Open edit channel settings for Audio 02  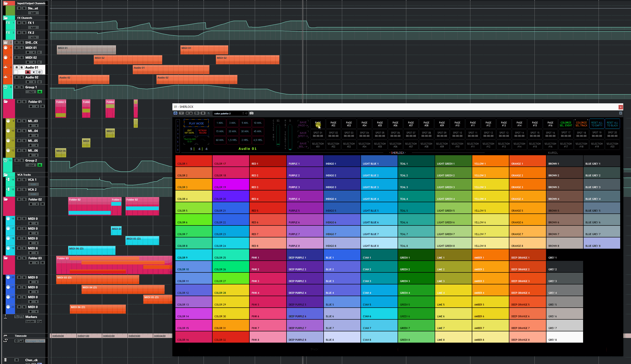39,82
